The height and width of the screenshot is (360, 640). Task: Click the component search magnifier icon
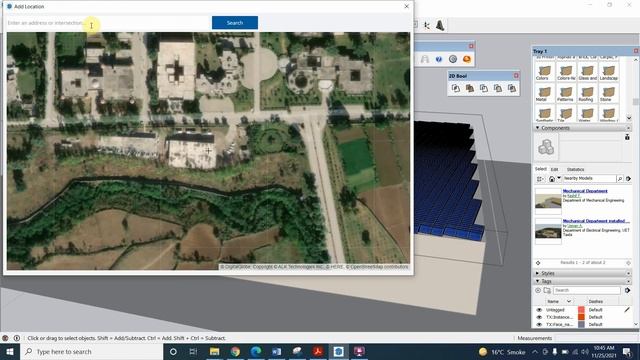[x=620, y=179]
